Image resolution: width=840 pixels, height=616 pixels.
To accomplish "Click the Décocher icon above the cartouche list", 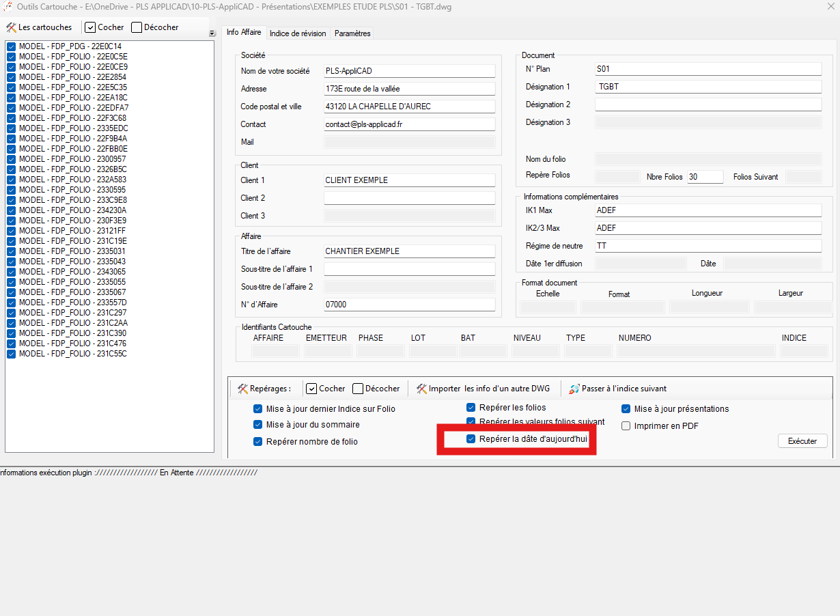I will pyautogui.click(x=137, y=27).
